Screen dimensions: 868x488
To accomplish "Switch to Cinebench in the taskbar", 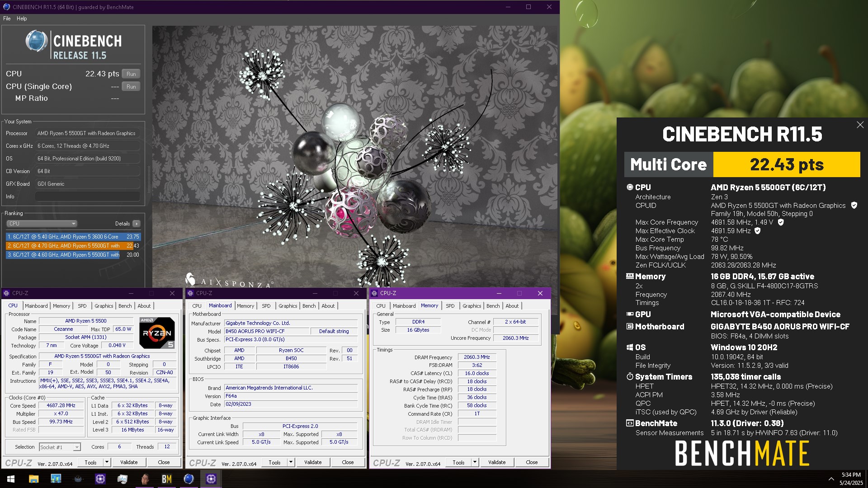I will click(189, 479).
